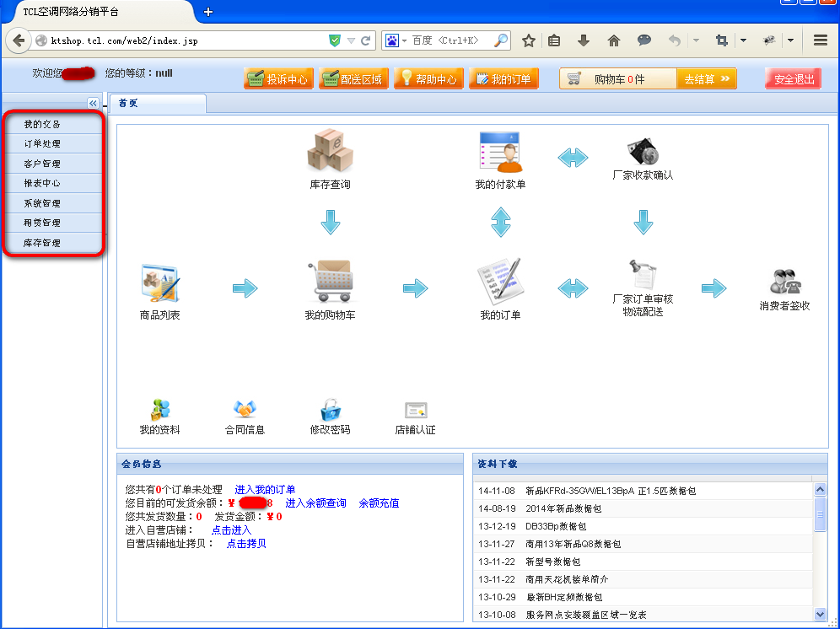Follow the 进入我的订单 link
This screenshot has width=840, height=629.
(265, 490)
